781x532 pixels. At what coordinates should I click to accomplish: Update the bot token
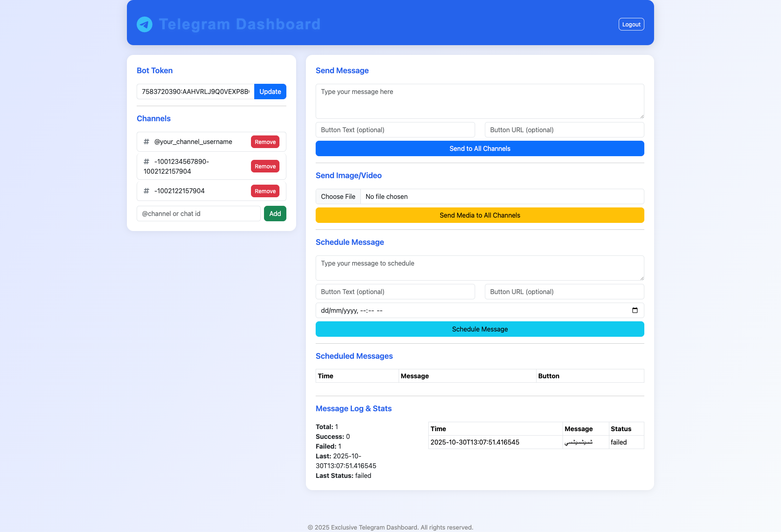[x=270, y=92]
